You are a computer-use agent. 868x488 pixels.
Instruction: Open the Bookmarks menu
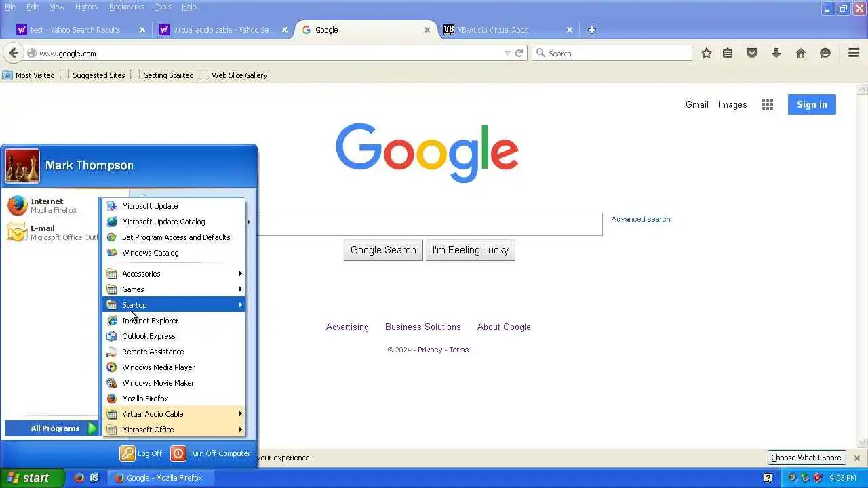126,7
